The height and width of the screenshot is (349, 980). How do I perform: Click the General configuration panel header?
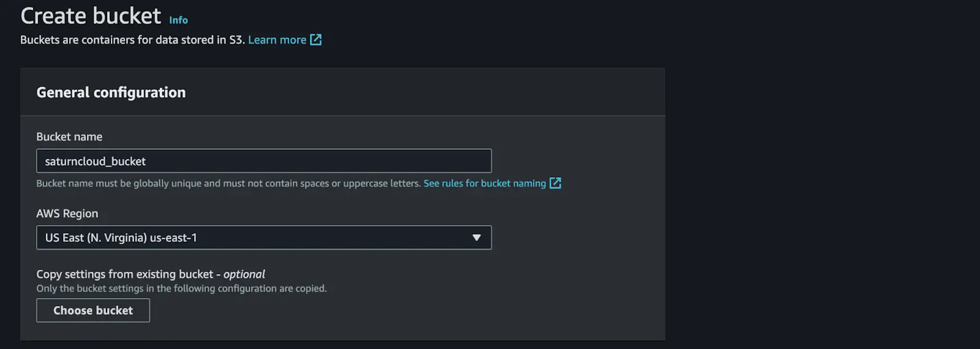[111, 93]
